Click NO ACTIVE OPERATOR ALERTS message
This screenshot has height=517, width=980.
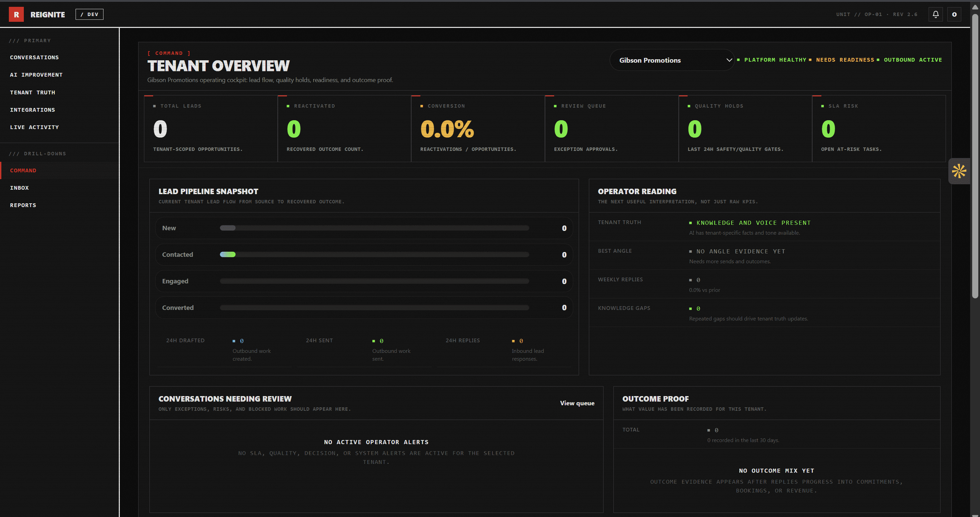click(x=376, y=442)
